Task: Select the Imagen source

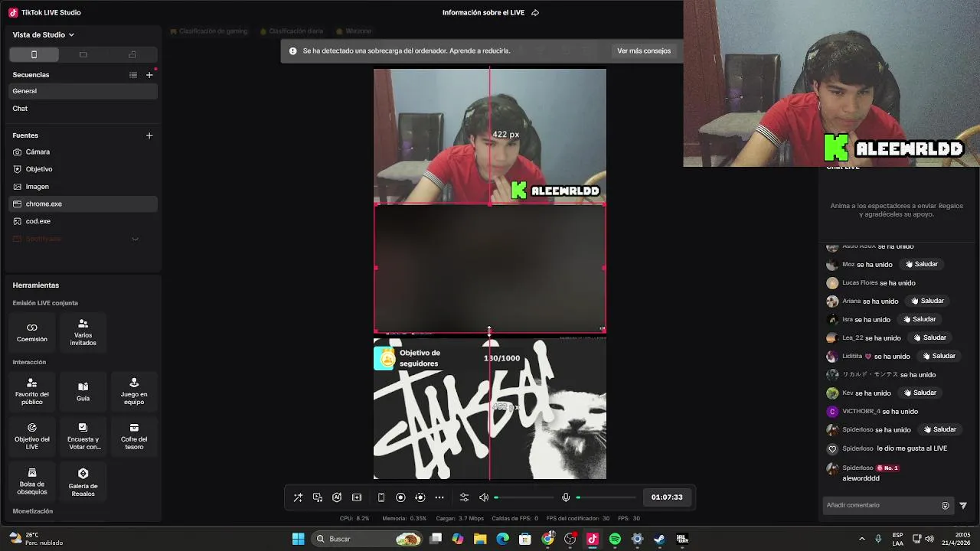Action: click(x=83, y=187)
